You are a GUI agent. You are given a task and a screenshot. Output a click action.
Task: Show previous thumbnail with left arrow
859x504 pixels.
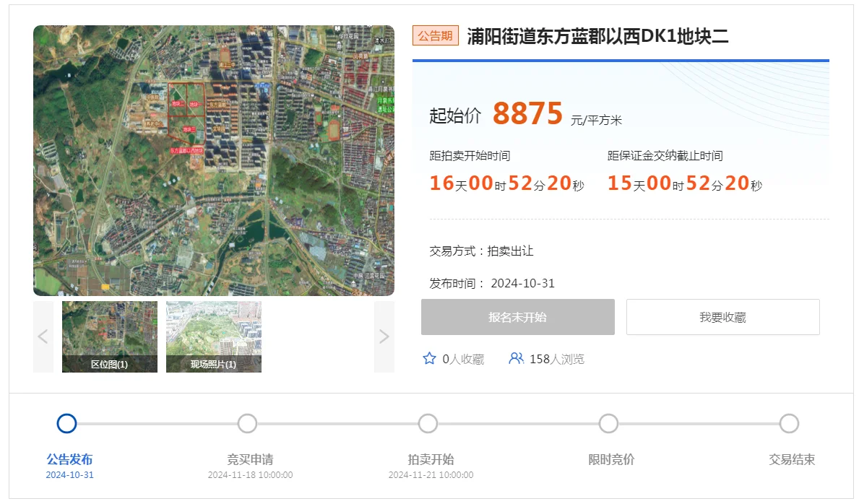pyautogui.click(x=43, y=336)
